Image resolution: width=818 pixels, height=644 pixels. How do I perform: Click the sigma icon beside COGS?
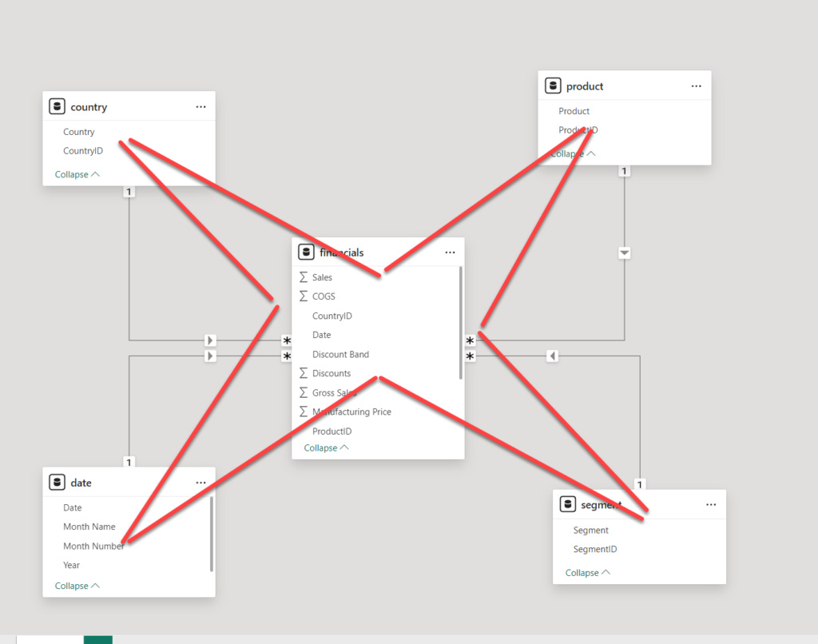click(304, 296)
